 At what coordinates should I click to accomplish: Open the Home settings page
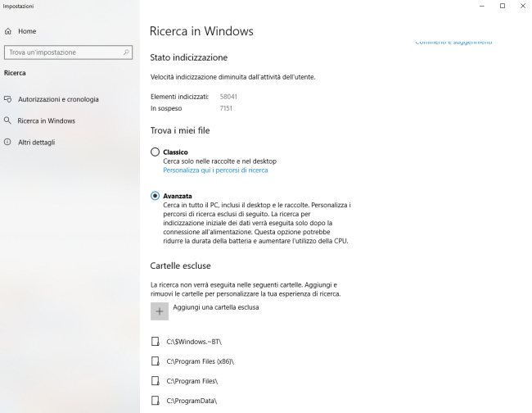click(27, 31)
